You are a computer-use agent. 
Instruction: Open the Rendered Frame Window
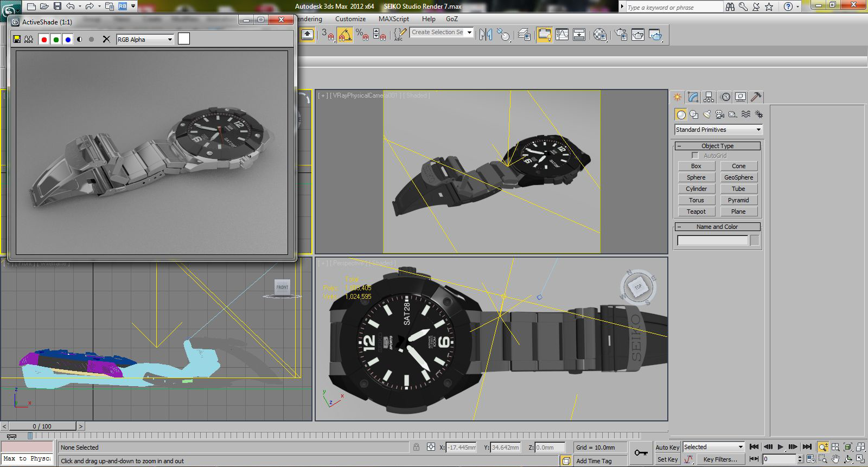(639, 35)
